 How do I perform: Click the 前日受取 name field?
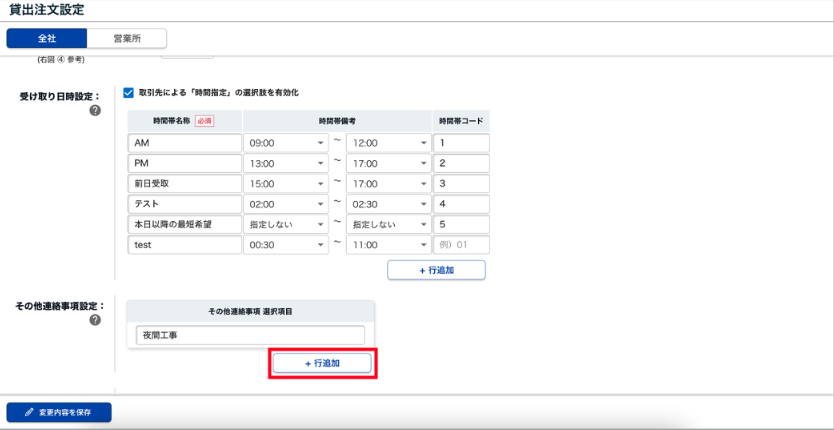pyautogui.click(x=185, y=184)
